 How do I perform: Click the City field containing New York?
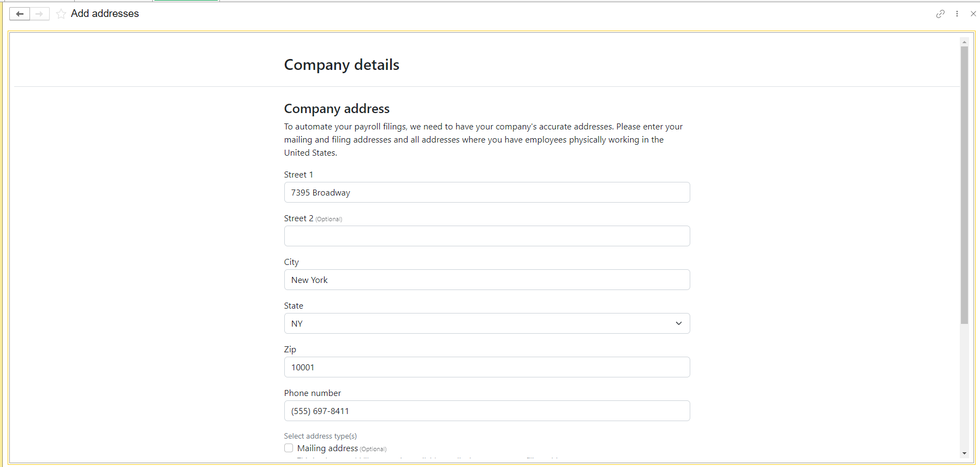coord(487,280)
